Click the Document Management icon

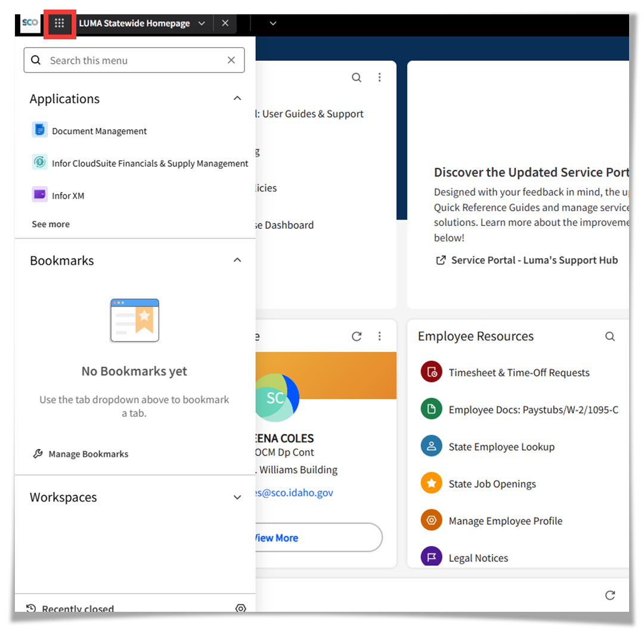click(40, 130)
